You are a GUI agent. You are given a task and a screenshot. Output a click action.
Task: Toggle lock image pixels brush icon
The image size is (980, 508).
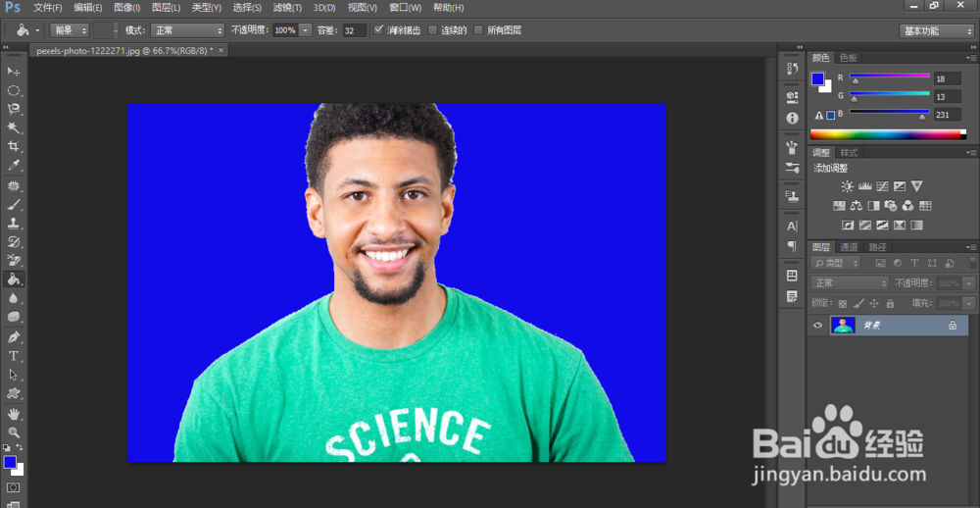click(858, 303)
